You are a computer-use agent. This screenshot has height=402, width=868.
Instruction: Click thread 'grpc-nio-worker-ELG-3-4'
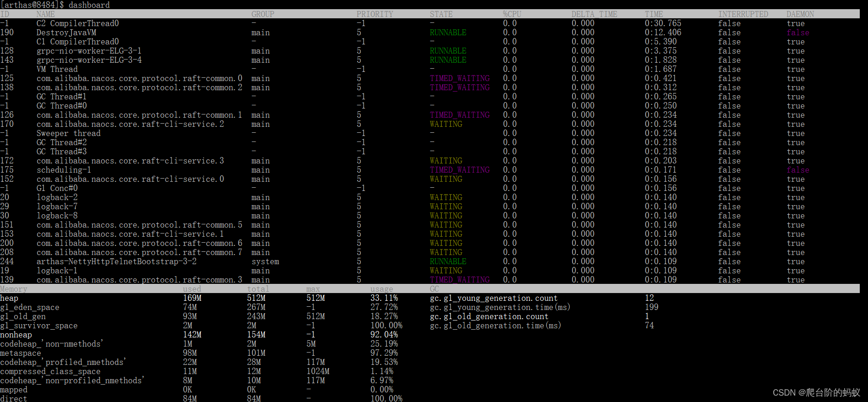pos(89,60)
